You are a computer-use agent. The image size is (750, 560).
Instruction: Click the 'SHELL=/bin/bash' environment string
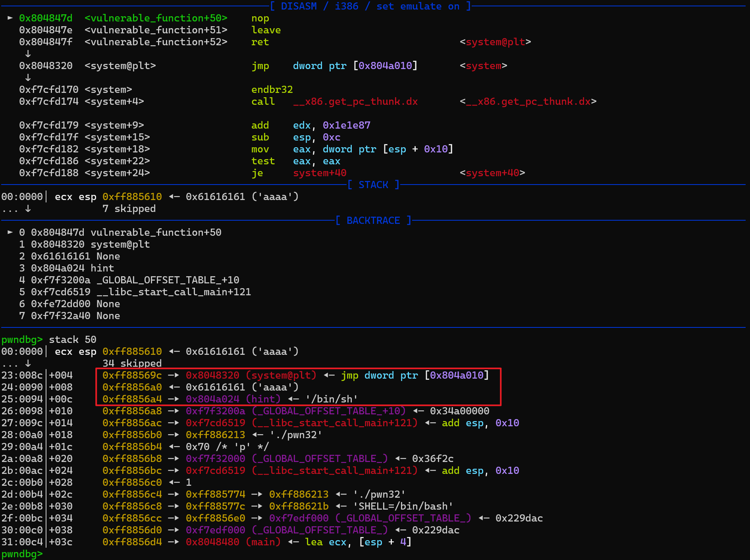pyautogui.click(x=403, y=506)
